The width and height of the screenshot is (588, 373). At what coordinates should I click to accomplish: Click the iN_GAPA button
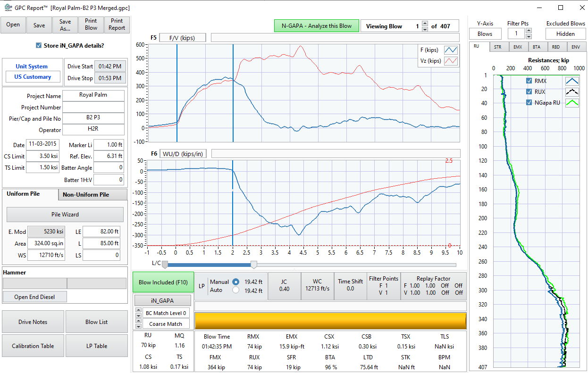tap(163, 300)
